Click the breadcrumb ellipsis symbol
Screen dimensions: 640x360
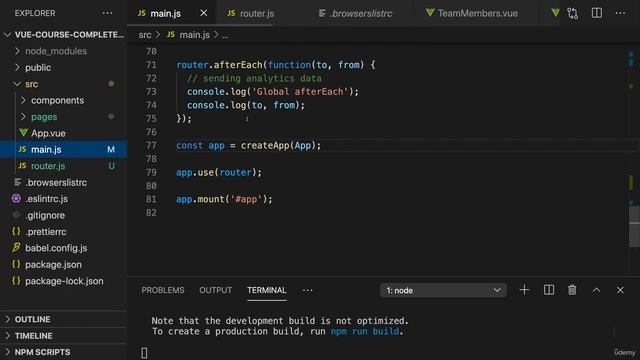tap(225, 36)
